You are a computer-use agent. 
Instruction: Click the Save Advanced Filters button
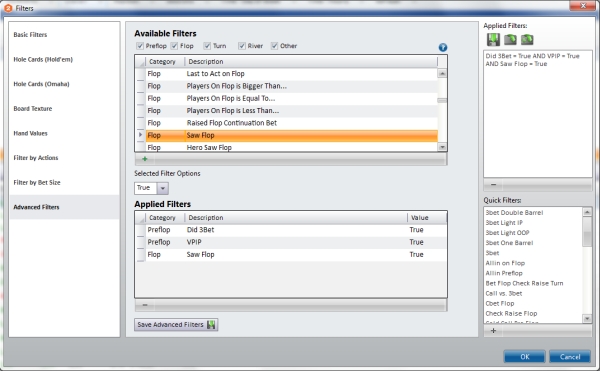[x=176, y=325]
